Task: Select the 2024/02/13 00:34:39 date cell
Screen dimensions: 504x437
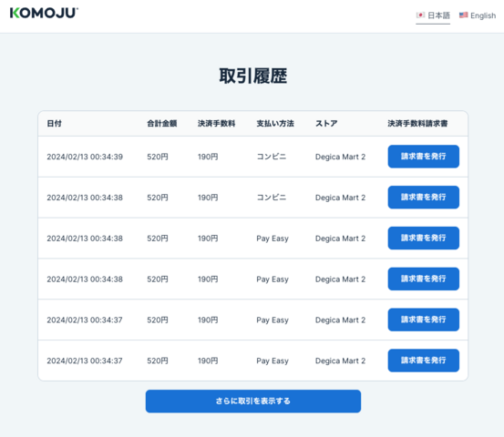Action: [x=85, y=157]
